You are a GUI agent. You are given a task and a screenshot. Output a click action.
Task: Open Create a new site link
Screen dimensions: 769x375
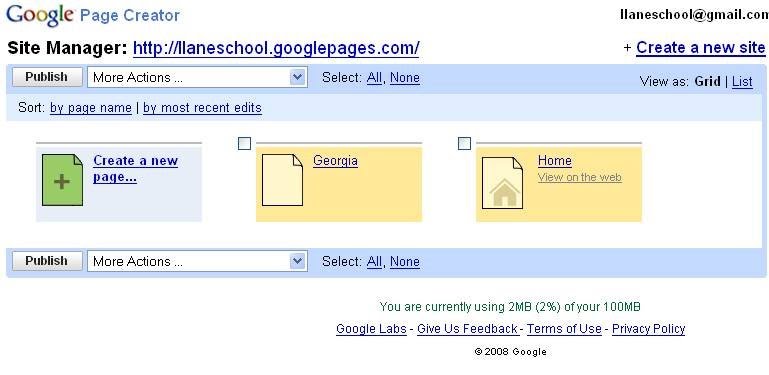tap(700, 48)
